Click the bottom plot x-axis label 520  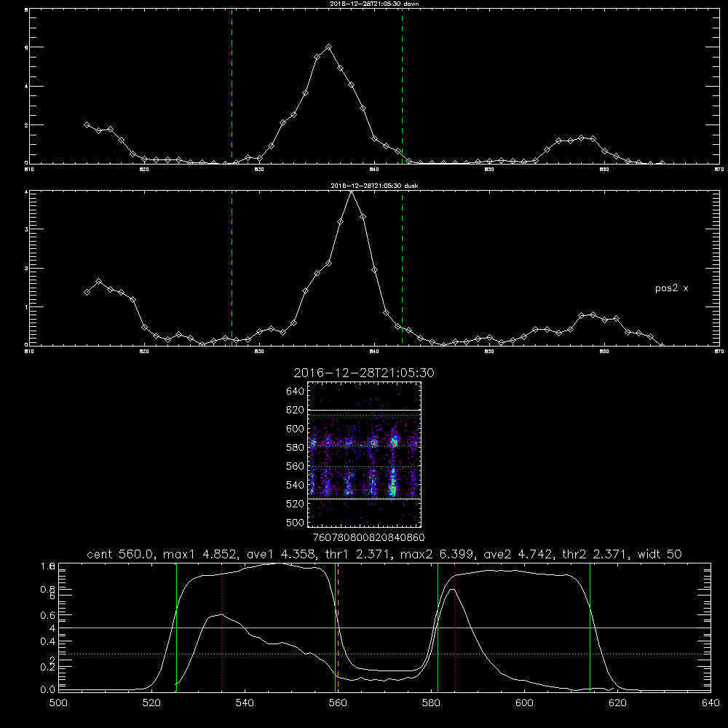pyautogui.click(x=151, y=703)
